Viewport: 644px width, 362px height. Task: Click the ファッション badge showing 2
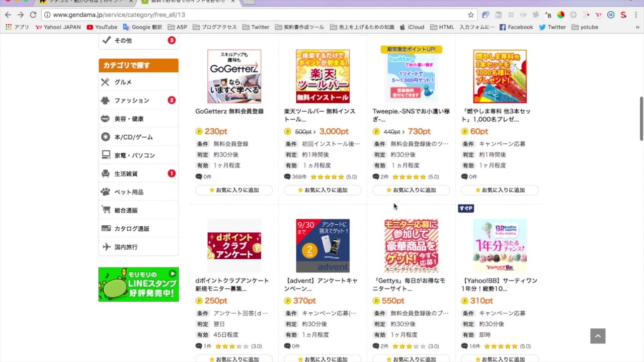point(172,100)
